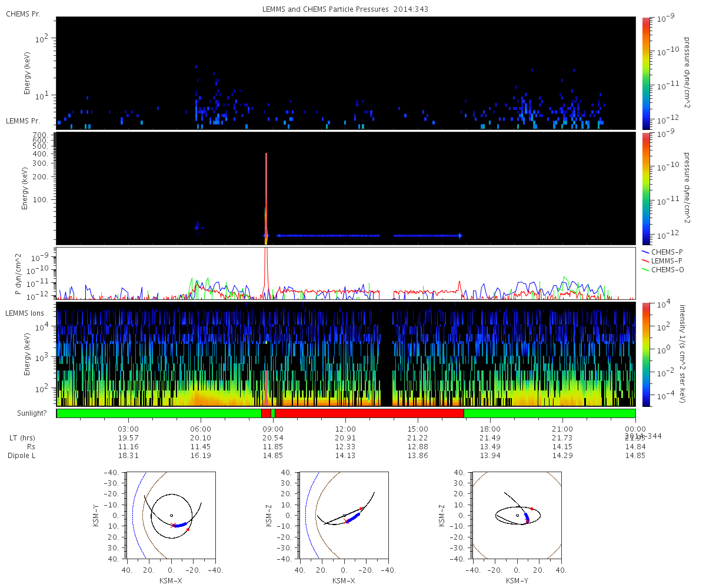Select the KSM-X versus KSM-Y orbit plot
The height and width of the screenshot is (588, 706).
tap(171, 514)
